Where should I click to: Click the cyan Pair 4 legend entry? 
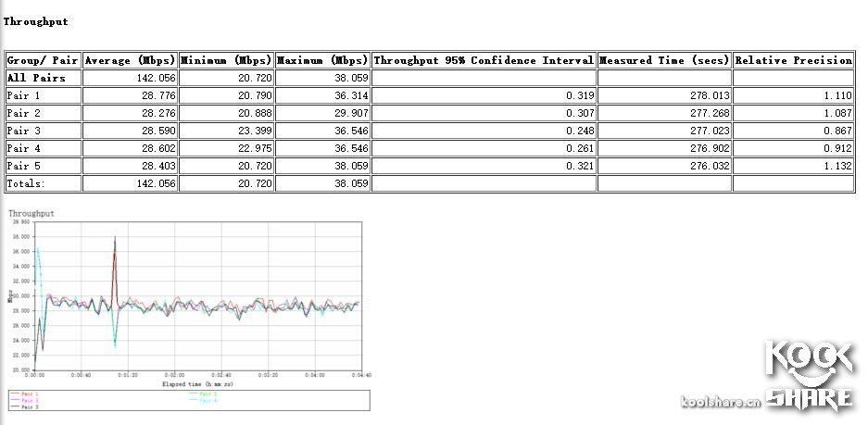click(x=203, y=400)
